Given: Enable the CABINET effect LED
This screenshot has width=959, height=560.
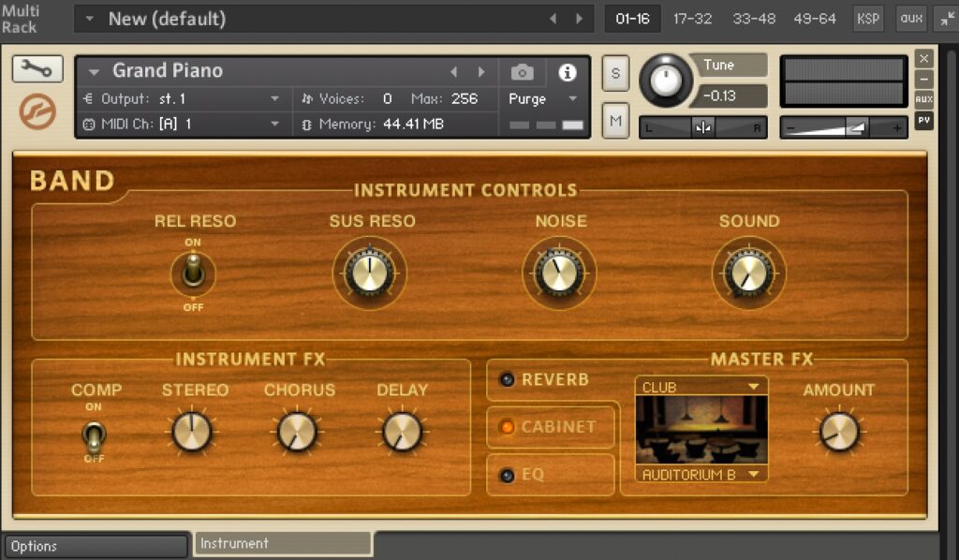Looking at the screenshot, I should pos(508,427).
